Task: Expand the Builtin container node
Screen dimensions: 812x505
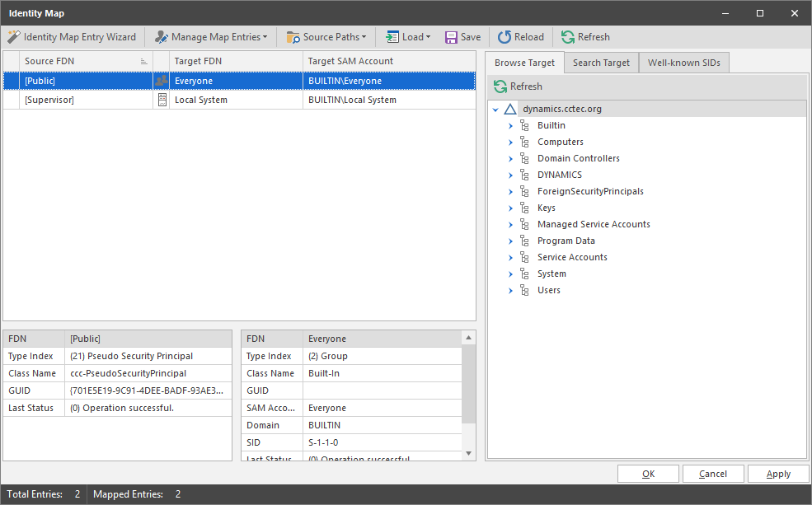Action: coord(510,125)
